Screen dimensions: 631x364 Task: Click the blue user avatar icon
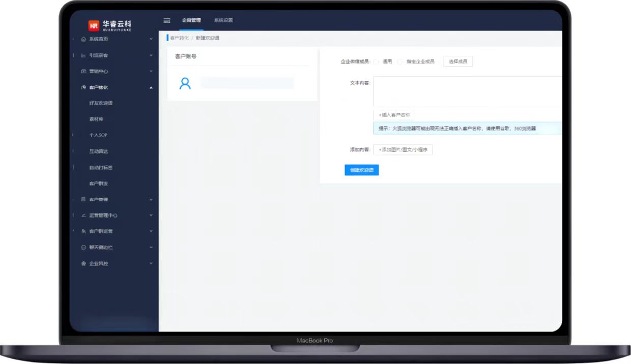click(185, 83)
